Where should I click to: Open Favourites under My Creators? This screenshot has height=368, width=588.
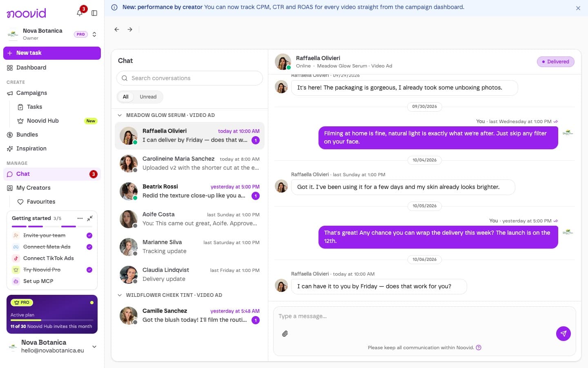point(57,202)
